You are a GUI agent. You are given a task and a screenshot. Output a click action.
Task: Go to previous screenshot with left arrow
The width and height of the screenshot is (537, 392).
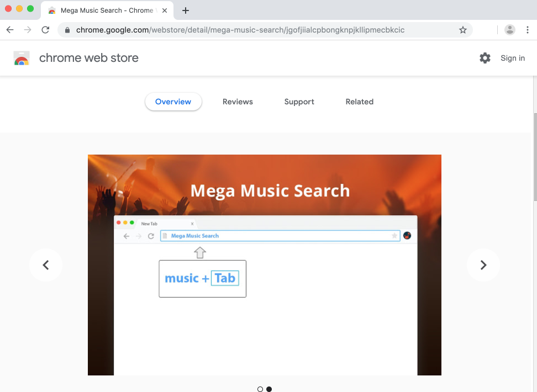[46, 265]
